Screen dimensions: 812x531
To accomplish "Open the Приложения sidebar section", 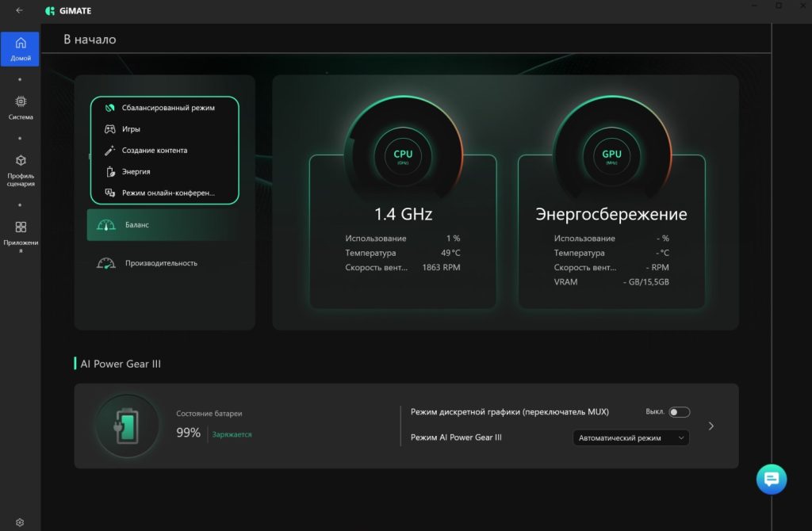I will (20, 237).
